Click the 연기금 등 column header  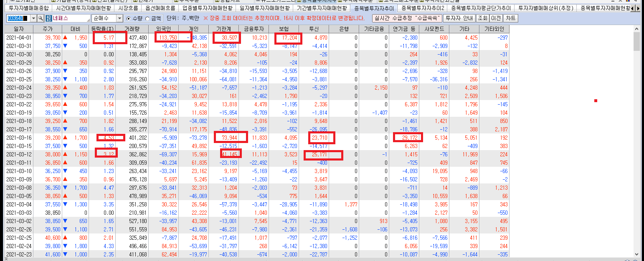point(404,29)
